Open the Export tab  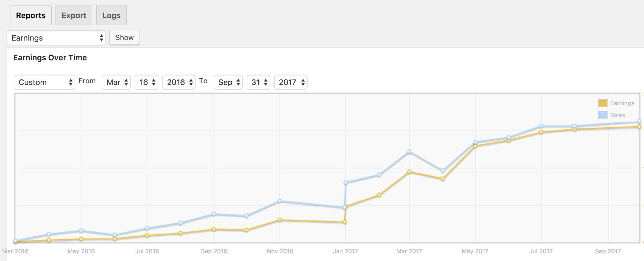point(74,16)
